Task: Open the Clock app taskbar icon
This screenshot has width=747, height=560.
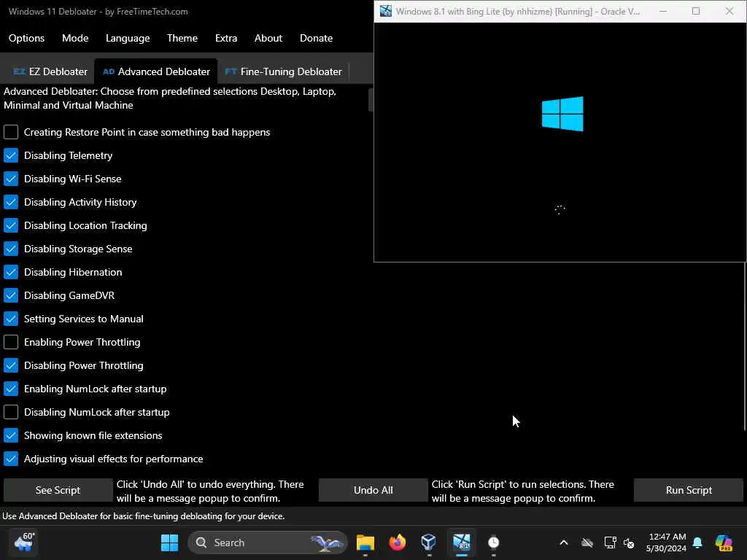Action: tap(494, 542)
